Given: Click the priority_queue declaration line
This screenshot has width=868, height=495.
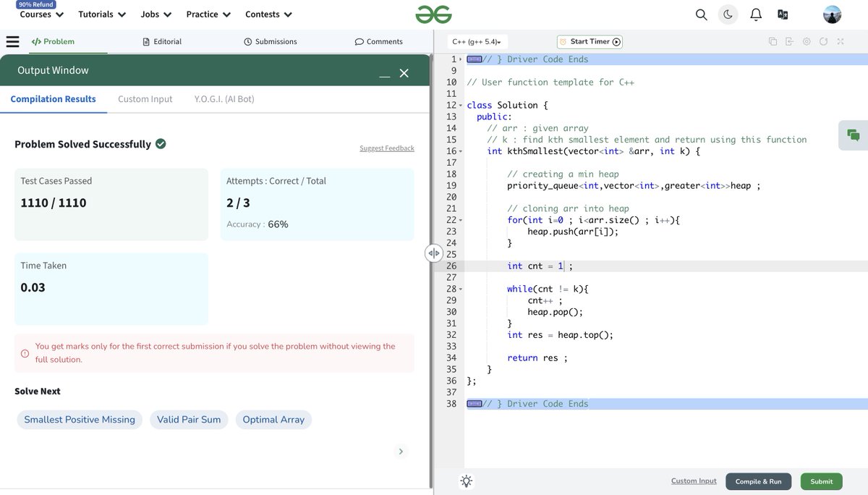Looking at the screenshot, I should pos(633,186).
